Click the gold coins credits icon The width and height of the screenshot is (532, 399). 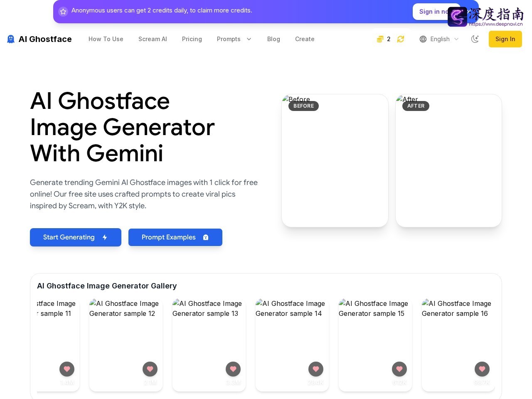380,39
